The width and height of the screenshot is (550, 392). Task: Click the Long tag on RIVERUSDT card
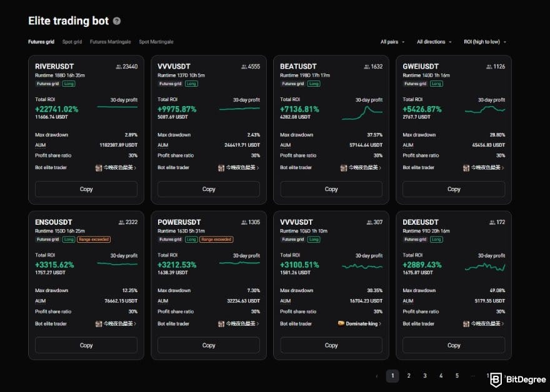coord(69,84)
